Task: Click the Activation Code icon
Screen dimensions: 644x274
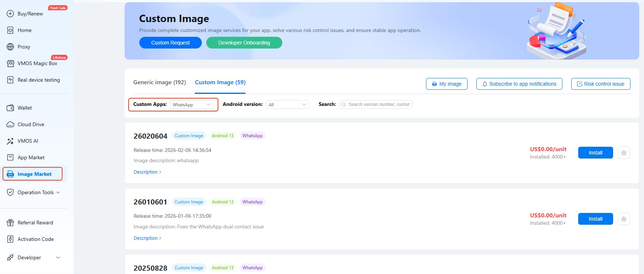Action: coord(10,239)
